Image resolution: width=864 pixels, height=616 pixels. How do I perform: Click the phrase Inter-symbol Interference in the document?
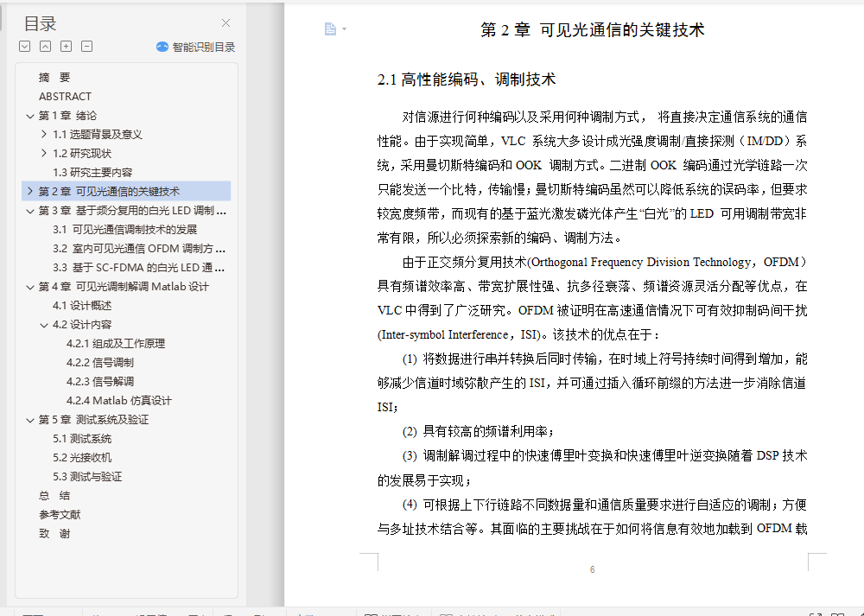pyautogui.click(x=446, y=335)
